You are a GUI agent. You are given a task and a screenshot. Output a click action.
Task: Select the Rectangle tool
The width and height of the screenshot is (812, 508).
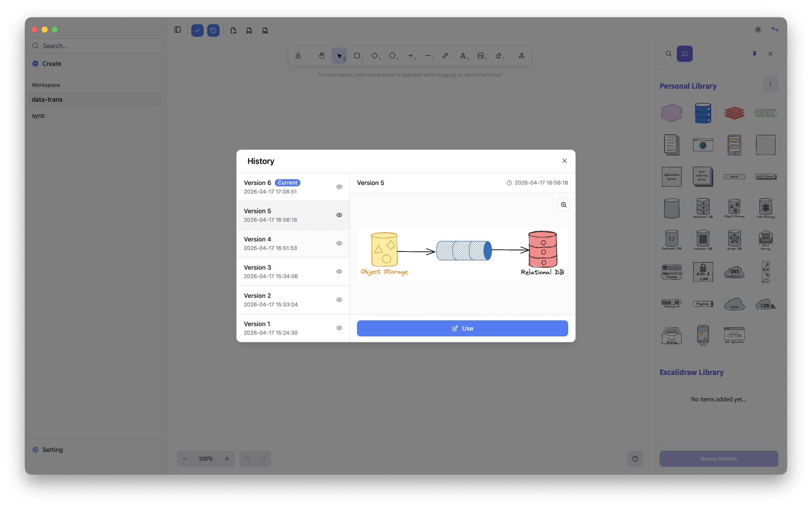tap(357, 56)
